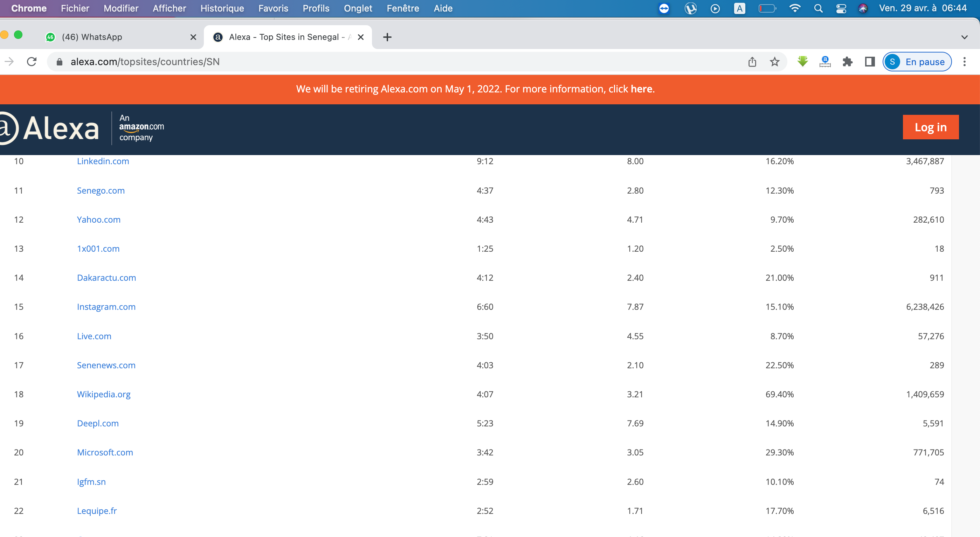Click the green download extension icon
The image size is (980, 537).
click(802, 62)
